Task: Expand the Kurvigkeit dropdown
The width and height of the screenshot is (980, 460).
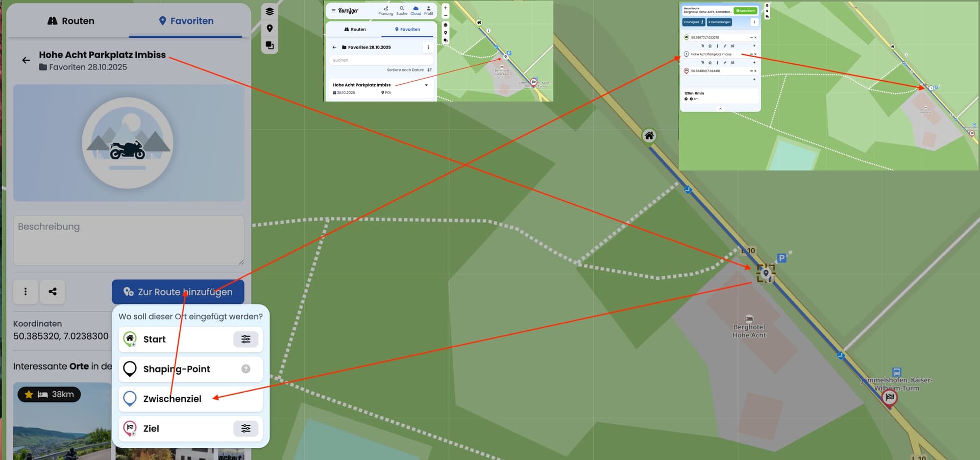Action: tap(693, 22)
